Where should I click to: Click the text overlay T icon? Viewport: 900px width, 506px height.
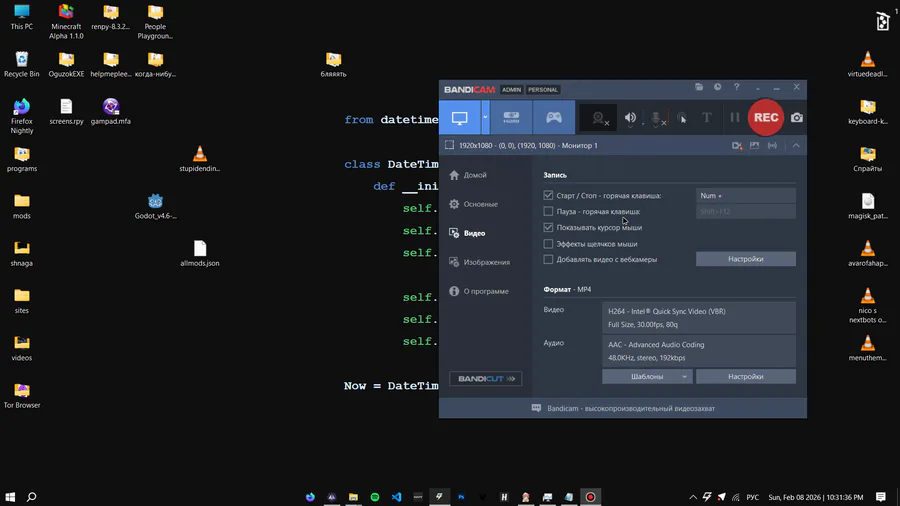tap(707, 118)
